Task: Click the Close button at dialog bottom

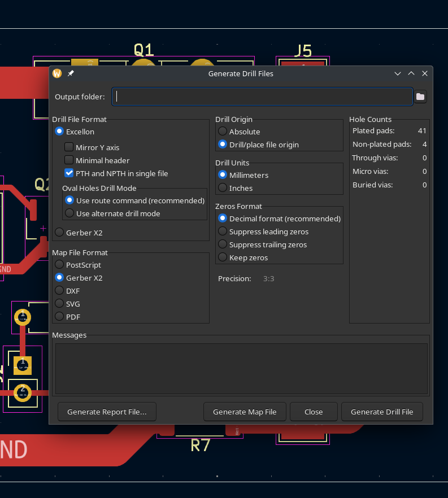Action: click(x=314, y=412)
